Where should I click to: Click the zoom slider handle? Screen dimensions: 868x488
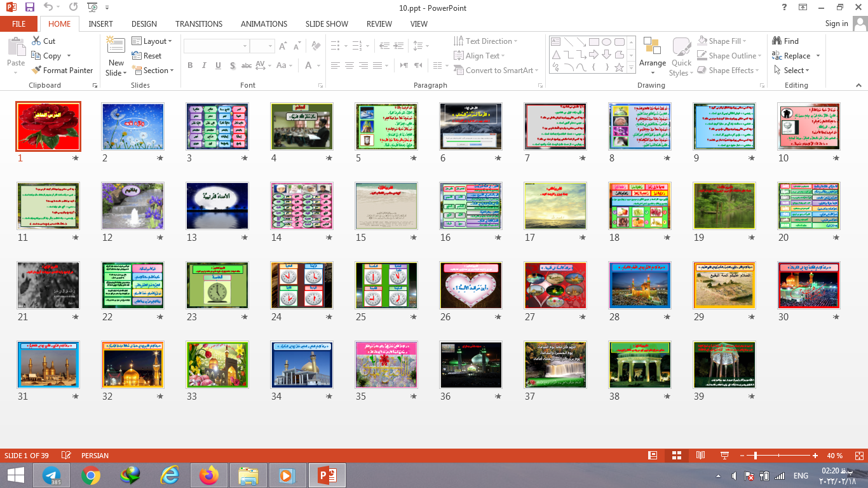[x=755, y=456]
